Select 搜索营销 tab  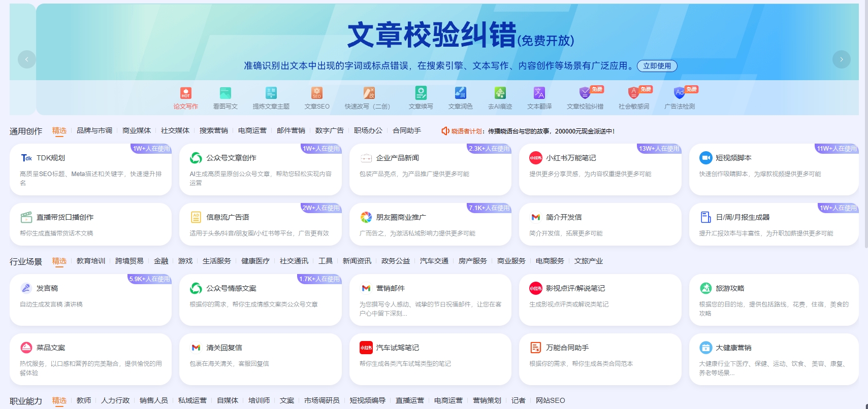[x=214, y=130]
